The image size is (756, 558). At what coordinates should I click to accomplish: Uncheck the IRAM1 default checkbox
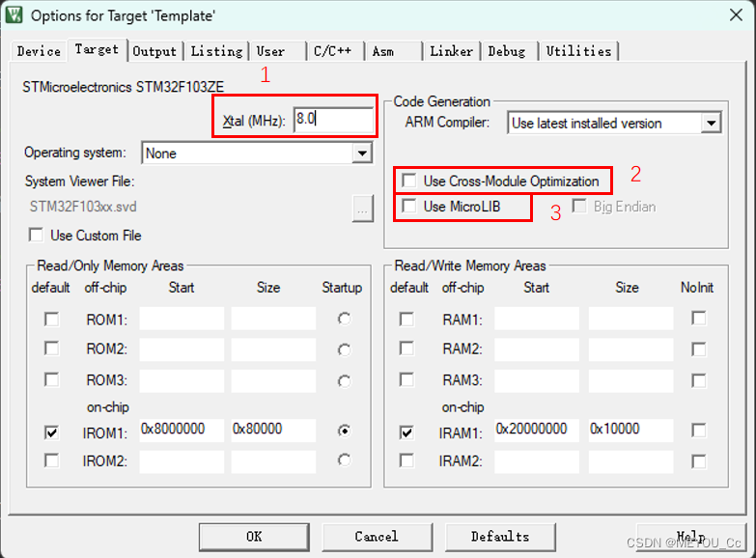(406, 432)
